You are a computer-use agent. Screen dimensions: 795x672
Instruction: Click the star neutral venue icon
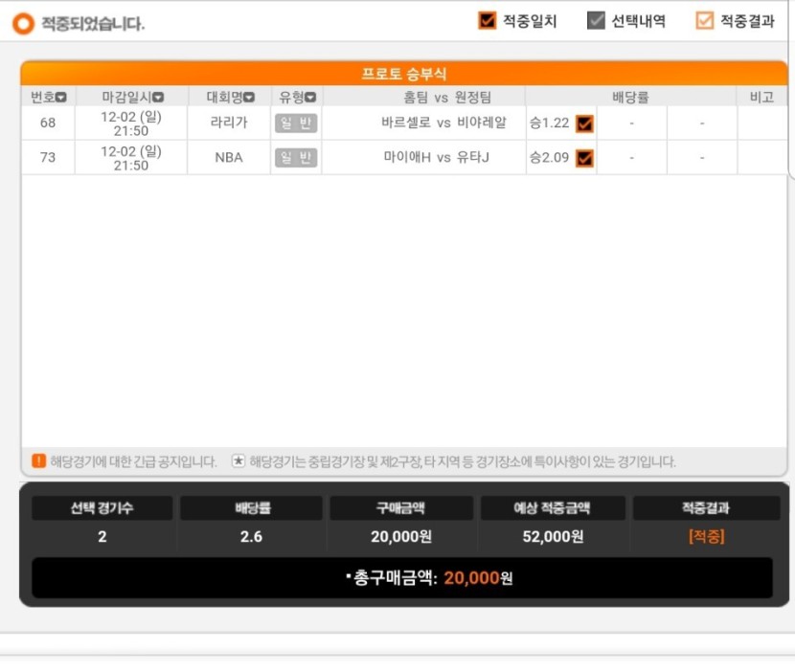coord(238,460)
